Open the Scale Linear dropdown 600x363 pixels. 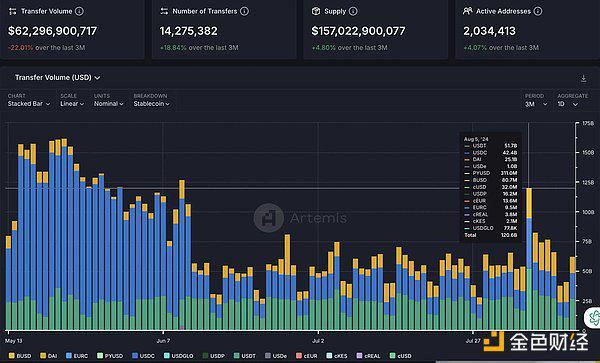tap(72, 104)
